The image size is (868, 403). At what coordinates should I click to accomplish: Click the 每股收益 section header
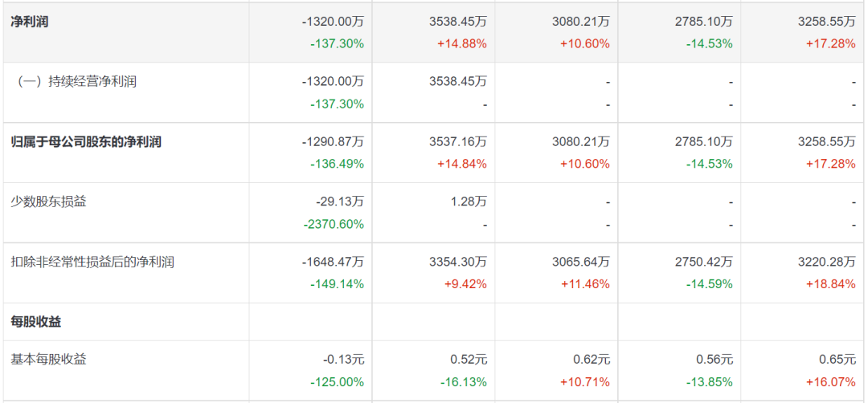(x=36, y=322)
